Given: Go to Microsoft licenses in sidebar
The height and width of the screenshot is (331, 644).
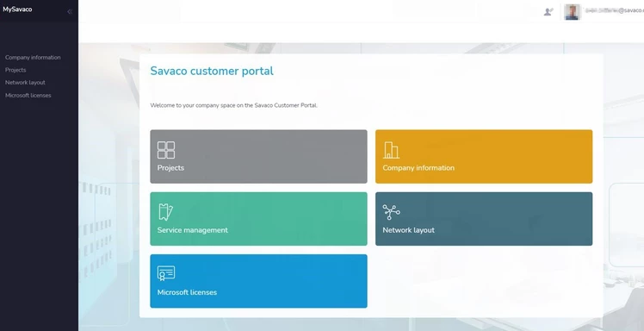Looking at the screenshot, I should click(x=28, y=96).
